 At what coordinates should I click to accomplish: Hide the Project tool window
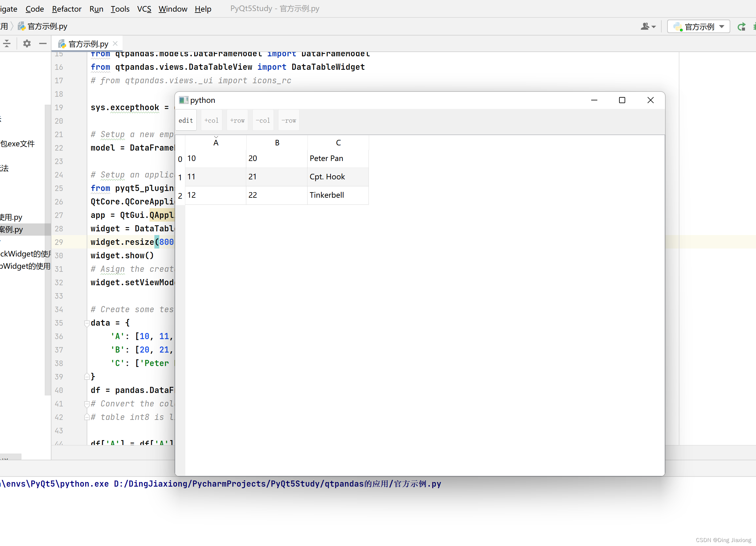[x=42, y=43]
